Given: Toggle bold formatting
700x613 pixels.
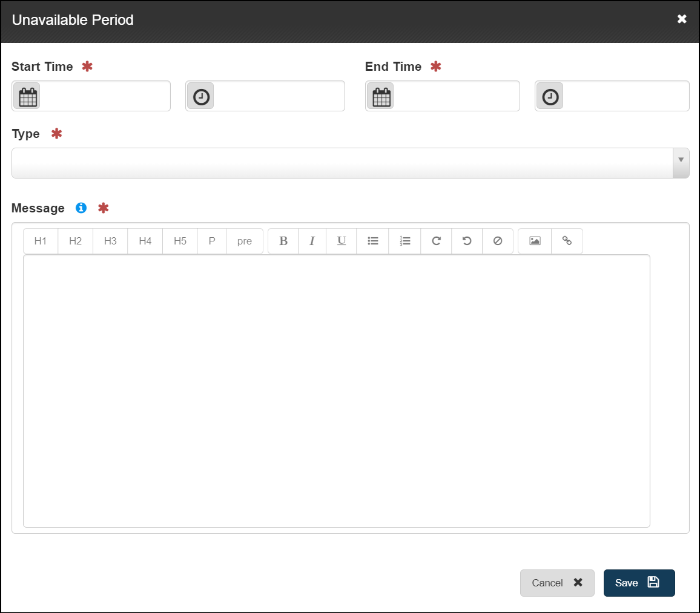Looking at the screenshot, I should click(283, 241).
